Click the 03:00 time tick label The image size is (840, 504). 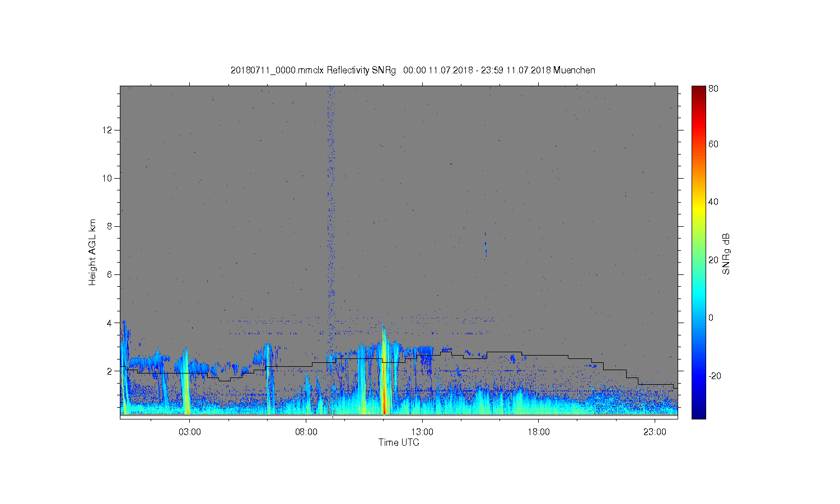(x=190, y=432)
